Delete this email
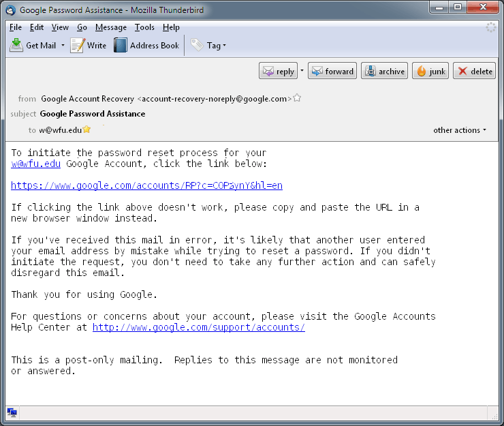The width and height of the screenshot is (504, 426). pos(475,71)
